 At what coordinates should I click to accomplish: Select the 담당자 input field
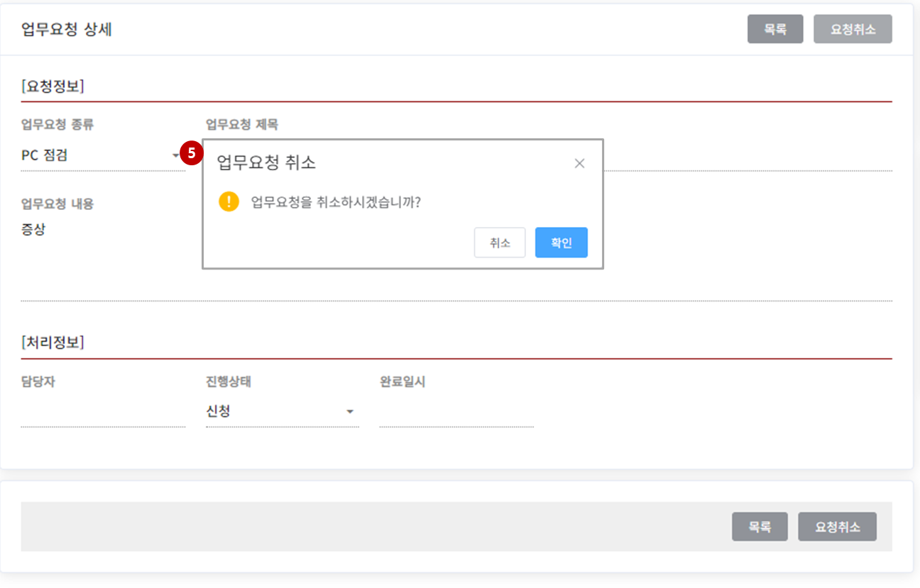coord(102,413)
